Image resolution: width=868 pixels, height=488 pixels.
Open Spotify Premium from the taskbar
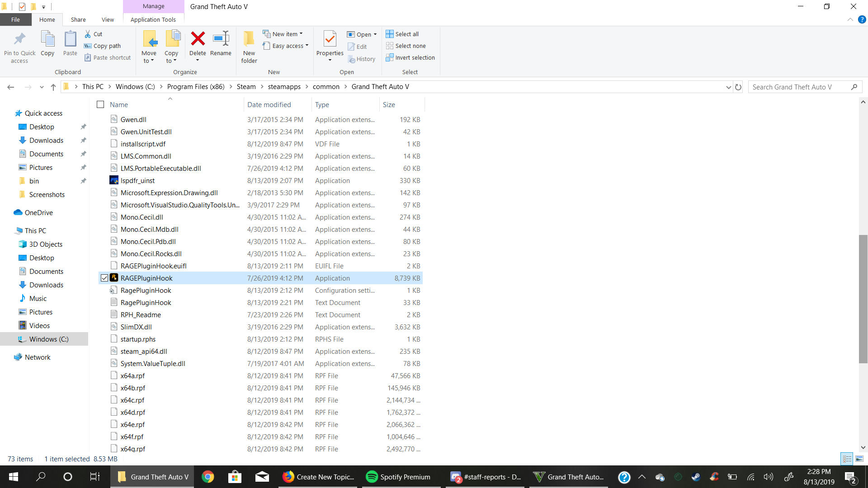(x=398, y=477)
